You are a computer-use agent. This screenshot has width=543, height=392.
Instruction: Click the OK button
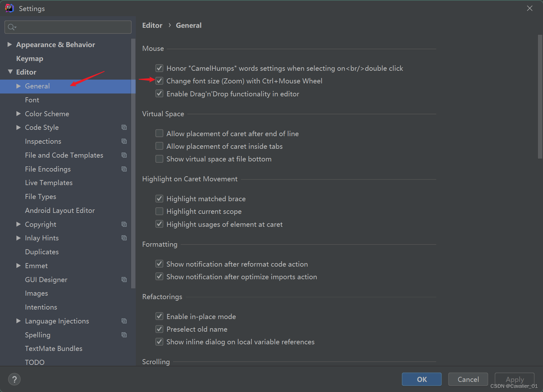[422, 379]
